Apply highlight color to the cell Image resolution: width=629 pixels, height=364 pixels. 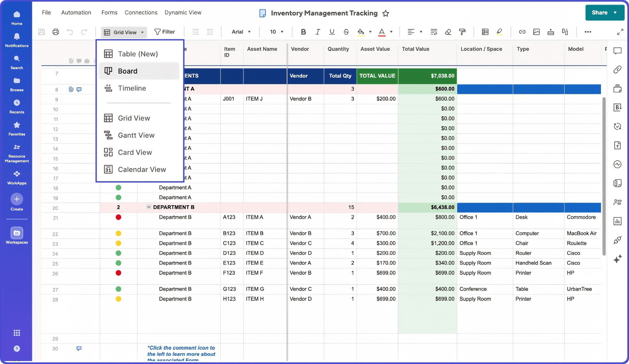point(499,32)
